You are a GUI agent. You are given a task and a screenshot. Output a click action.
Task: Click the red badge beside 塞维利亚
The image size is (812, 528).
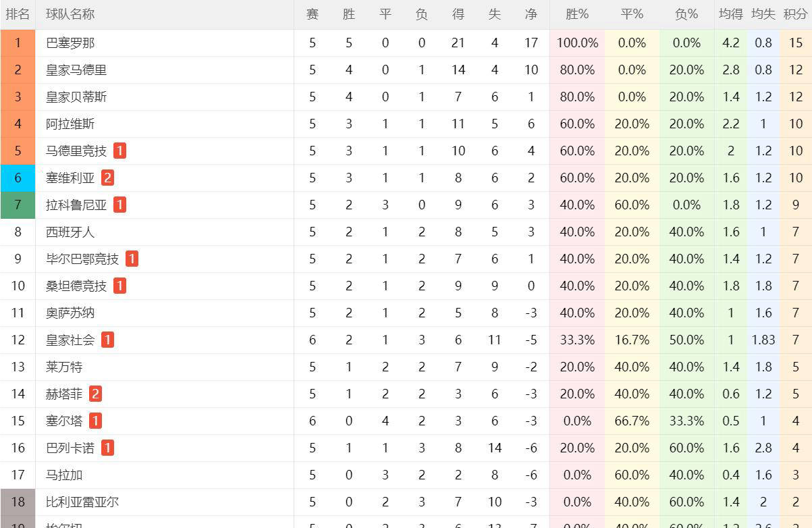(107, 178)
